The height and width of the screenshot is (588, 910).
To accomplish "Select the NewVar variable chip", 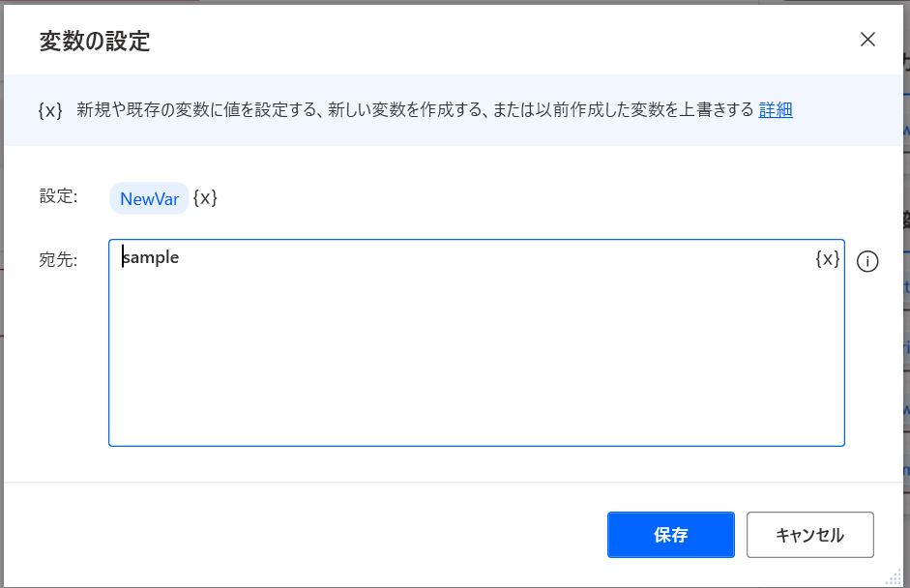I will pos(149,198).
